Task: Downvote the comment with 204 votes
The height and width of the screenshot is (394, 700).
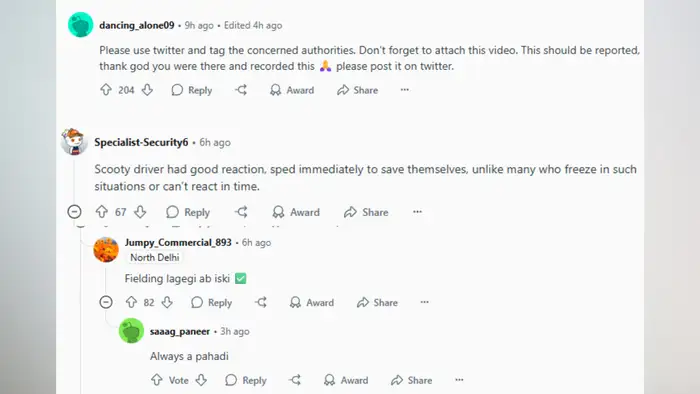Action: (x=147, y=90)
